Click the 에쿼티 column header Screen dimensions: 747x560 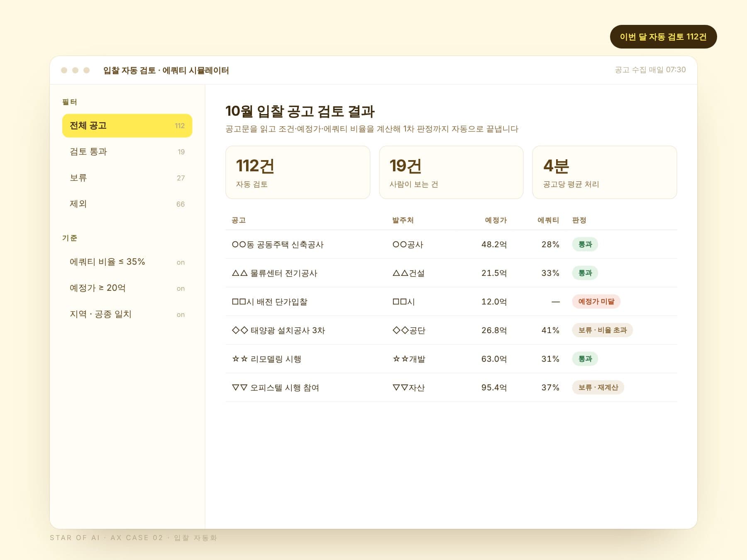[548, 220]
